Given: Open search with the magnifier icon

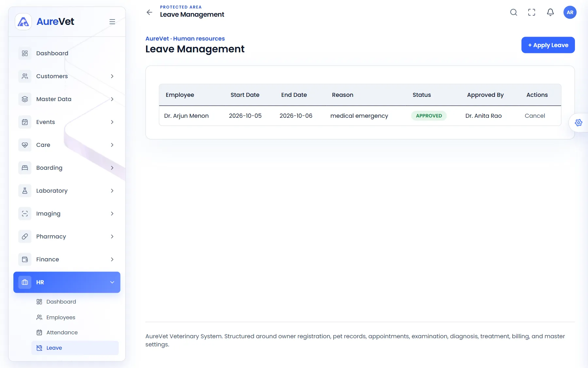Looking at the screenshot, I should (x=514, y=12).
